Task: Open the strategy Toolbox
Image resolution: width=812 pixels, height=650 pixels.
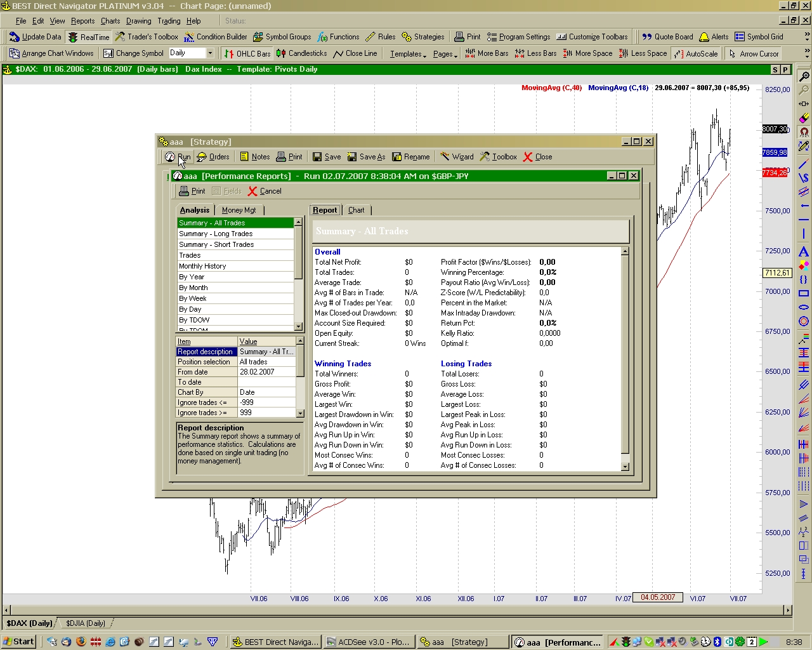Action: click(x=499, y=157)
